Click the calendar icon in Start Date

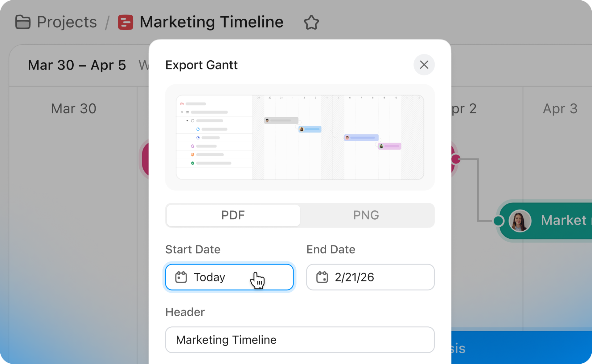click(181, 277)
